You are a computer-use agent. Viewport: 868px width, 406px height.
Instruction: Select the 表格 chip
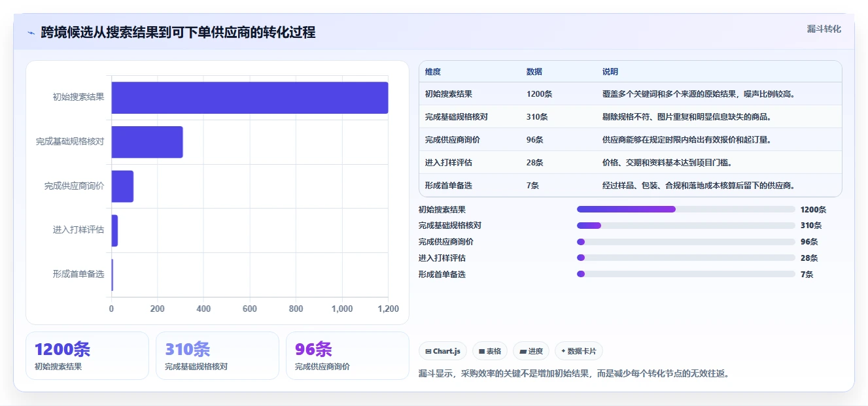(x=490, y=351)
